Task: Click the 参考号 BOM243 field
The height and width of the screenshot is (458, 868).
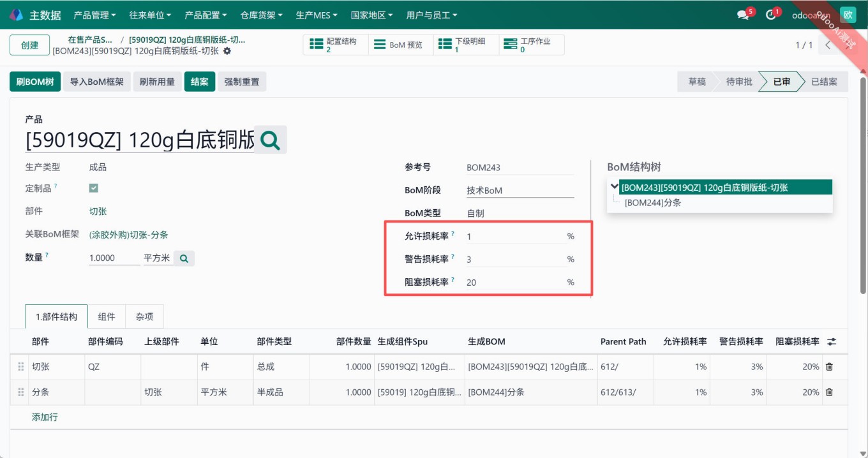Action: pos(520,168)
